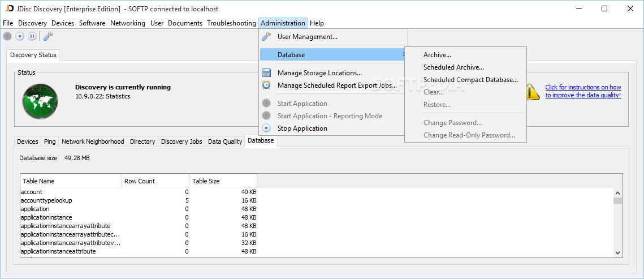Open the Networking menu
The height and width of the screenshot is (279, 644).
click(128, 23)
